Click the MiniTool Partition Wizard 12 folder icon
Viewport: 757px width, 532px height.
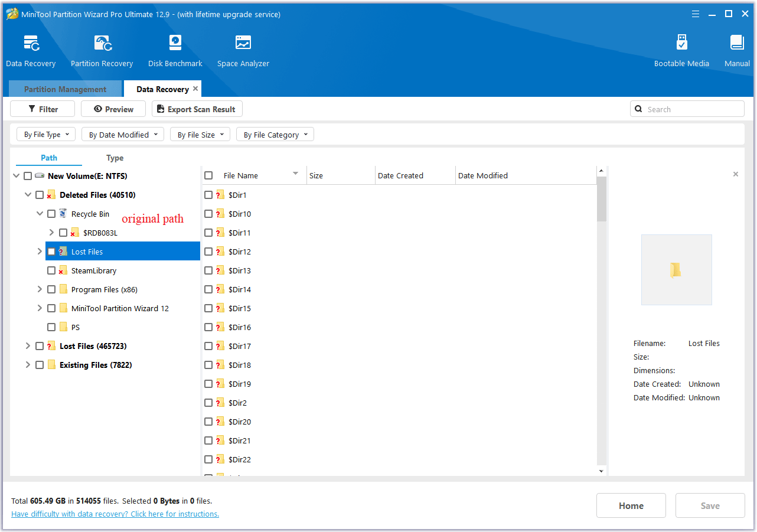(63, 308)
